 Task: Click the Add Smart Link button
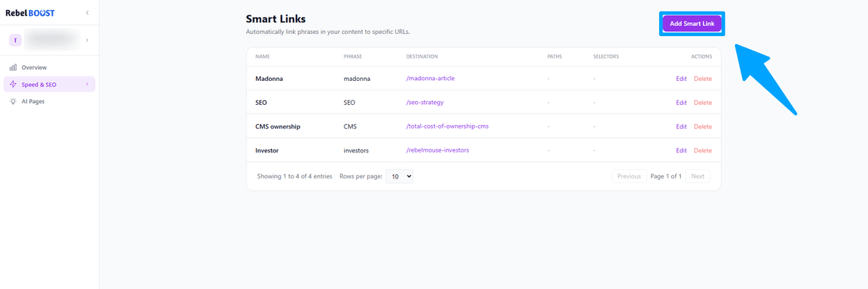pos(692,24)
